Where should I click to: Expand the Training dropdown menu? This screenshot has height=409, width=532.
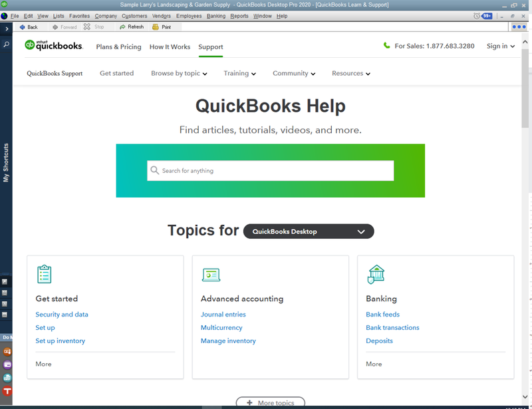point(239,73)
